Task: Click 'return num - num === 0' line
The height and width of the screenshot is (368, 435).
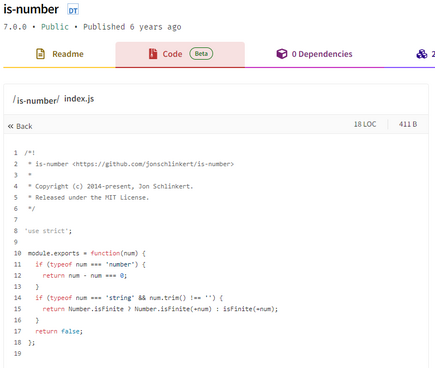Action: pos(85,276)
